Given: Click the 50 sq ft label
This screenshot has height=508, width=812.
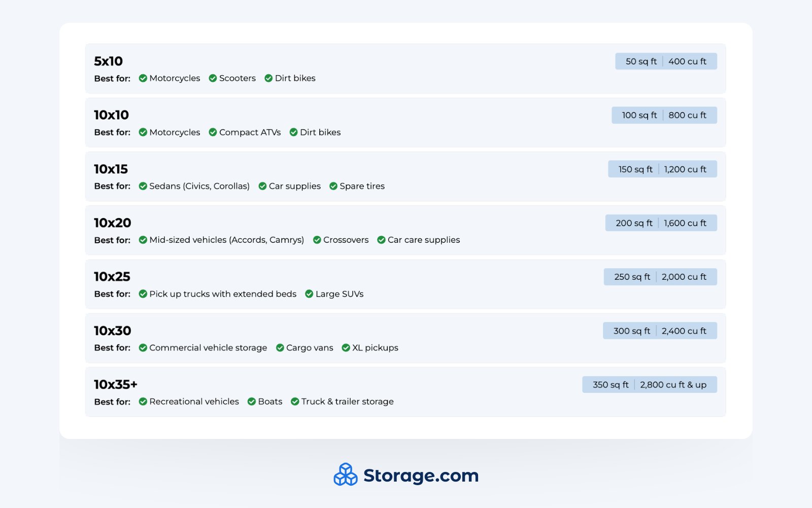Looking at the screenshot, I should pyautogui.click(x=641, y=61).
